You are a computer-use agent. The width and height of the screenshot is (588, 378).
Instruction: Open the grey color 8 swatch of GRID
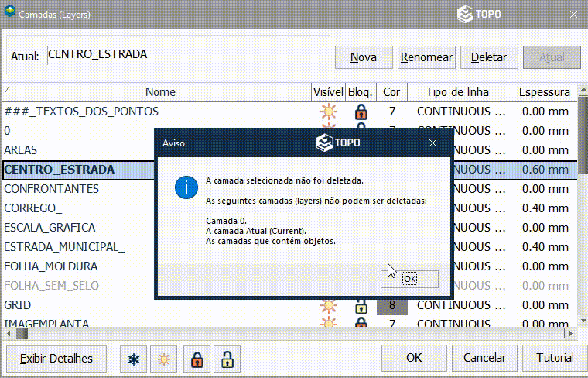pyautogui.click(x=392, y=305)
